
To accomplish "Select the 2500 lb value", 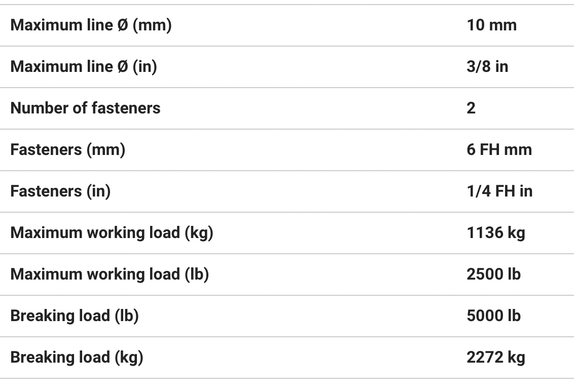I will (493, 274).
